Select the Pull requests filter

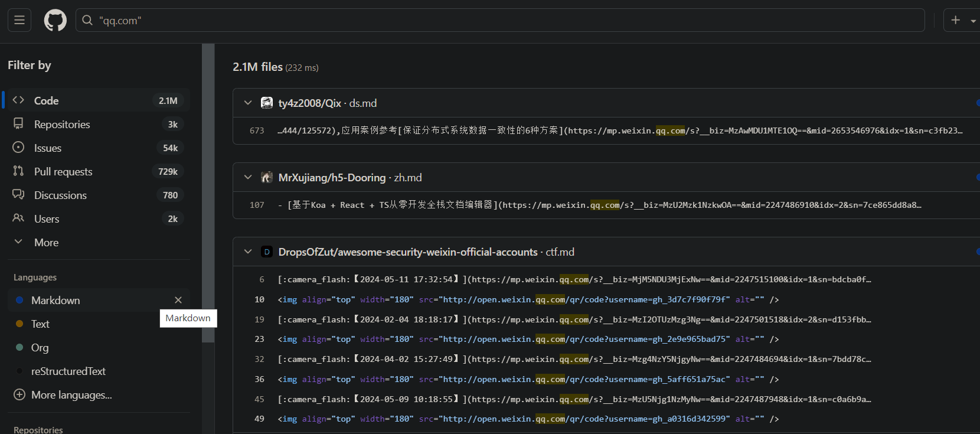[x=97, y=171]
